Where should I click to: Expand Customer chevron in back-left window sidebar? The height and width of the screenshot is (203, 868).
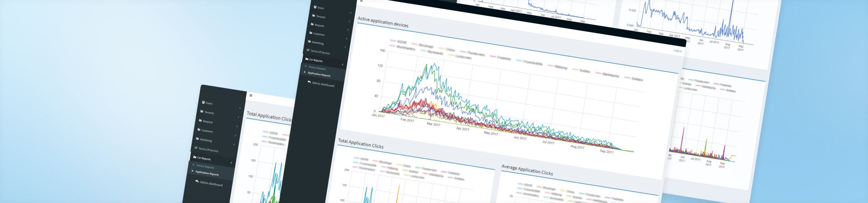click(x=236, y=136)
